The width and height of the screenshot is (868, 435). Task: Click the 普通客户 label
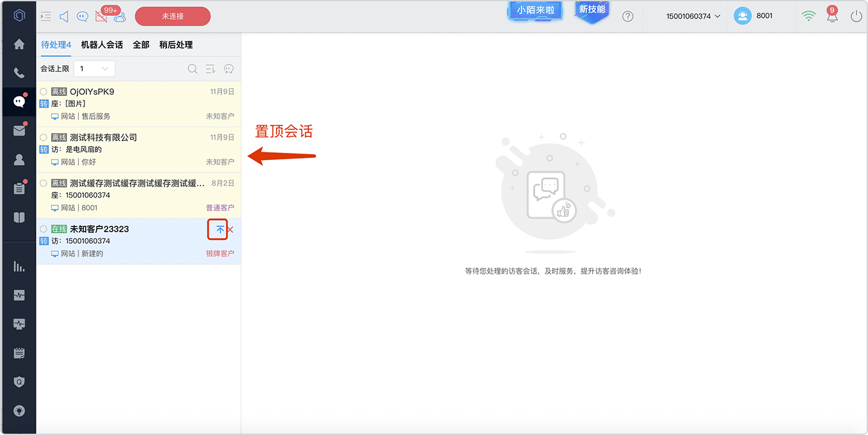point(220,208)
